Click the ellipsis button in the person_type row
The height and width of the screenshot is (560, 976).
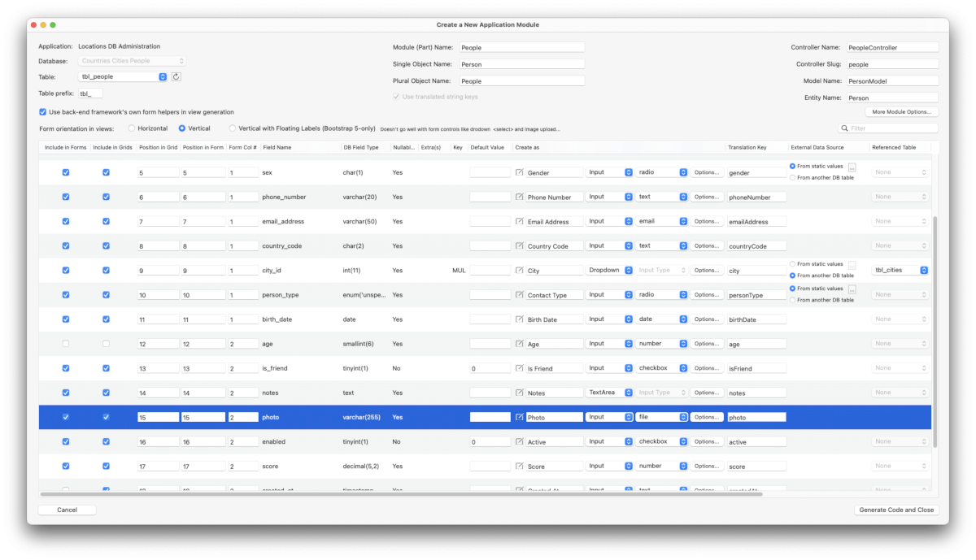pyautogui.click(x=852, y=289)
